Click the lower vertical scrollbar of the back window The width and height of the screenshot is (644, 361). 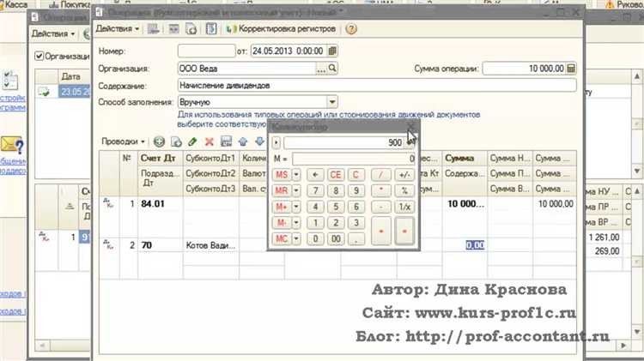(x=636, y=262)
